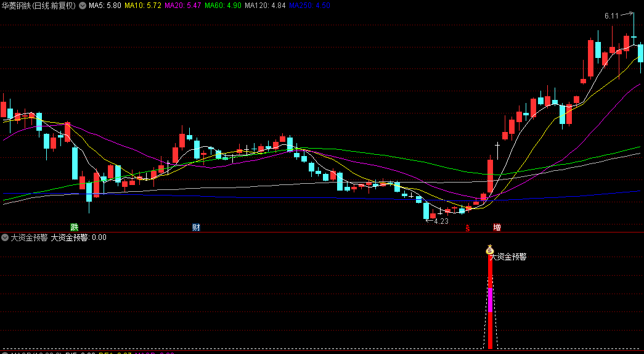
Task: Select the MA250: 4.50 label
Action: click(309, 6)
